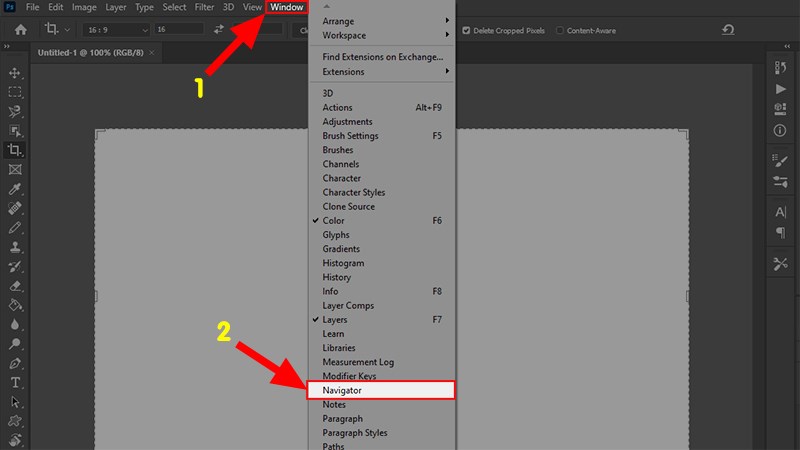This screenshot has height=450, width=800.
Task: Open the File menu
Action: point(33,7)
